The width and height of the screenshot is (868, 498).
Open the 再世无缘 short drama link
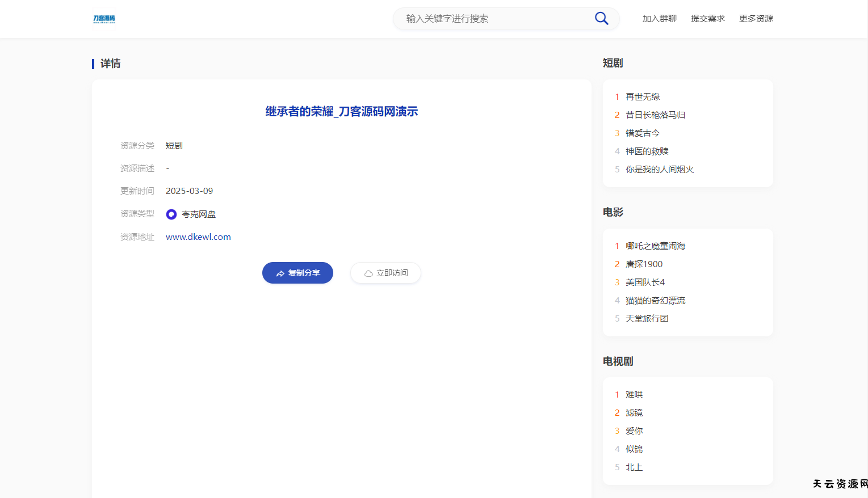[x=643, y=97]
